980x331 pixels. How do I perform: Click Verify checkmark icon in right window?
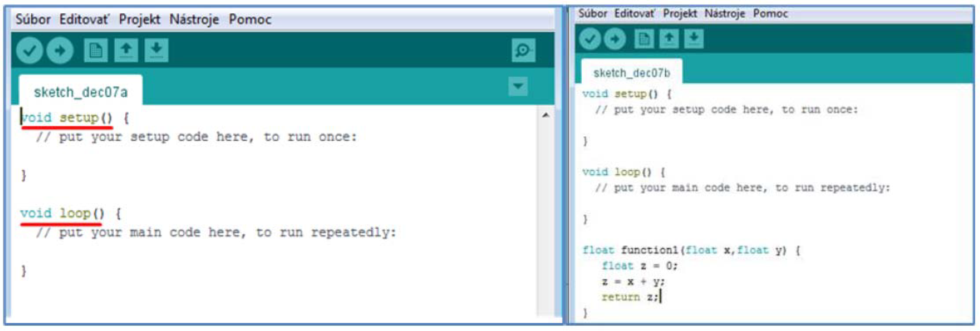pos(590,39)
